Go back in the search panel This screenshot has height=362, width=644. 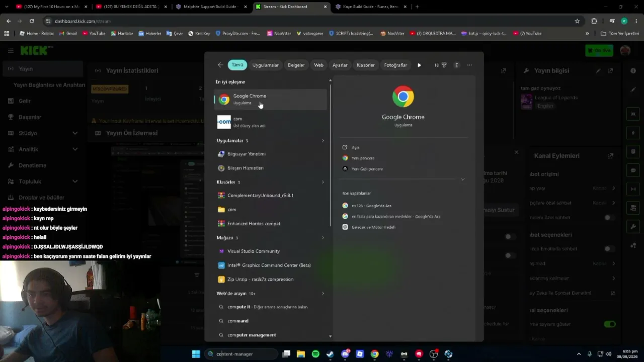220,65
